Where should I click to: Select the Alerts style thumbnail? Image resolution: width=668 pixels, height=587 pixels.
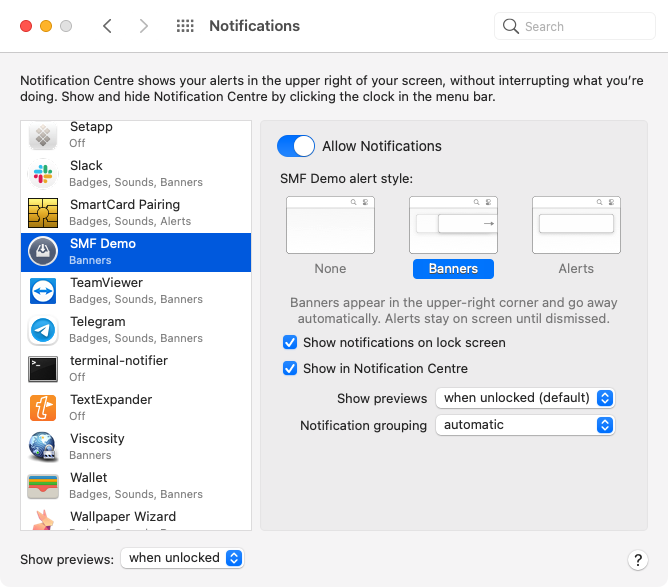[x=576, y=225]
